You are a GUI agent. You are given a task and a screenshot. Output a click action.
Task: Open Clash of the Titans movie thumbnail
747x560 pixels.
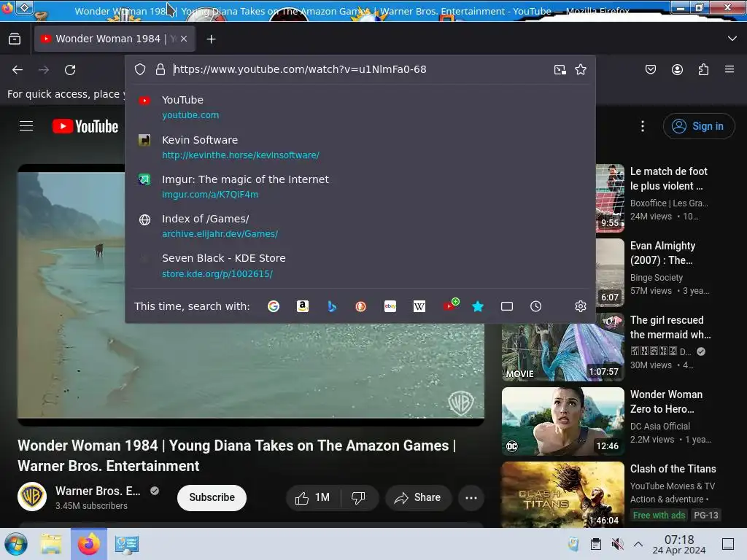pyautogui.click(x=562, y=495)
